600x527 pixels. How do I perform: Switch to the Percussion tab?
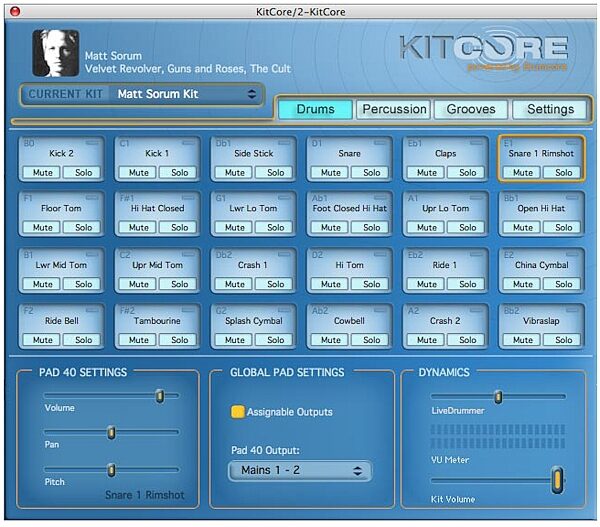tap(394, 109)
